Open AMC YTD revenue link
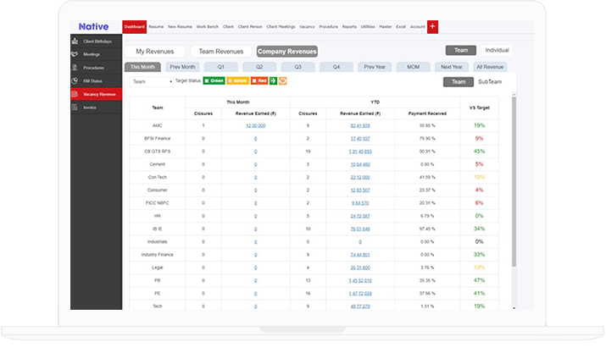 (x=360, y=126)
